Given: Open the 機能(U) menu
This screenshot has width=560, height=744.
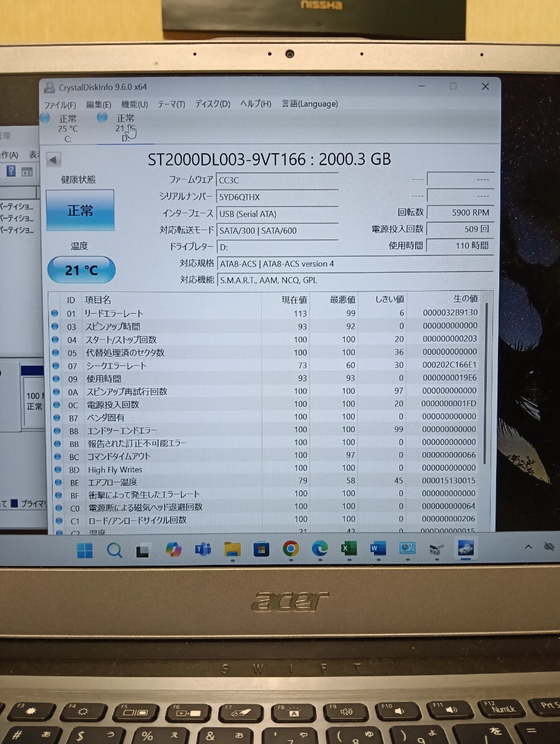Looking at the screenshot, I should pyautogui.click(x=135, y=105).
